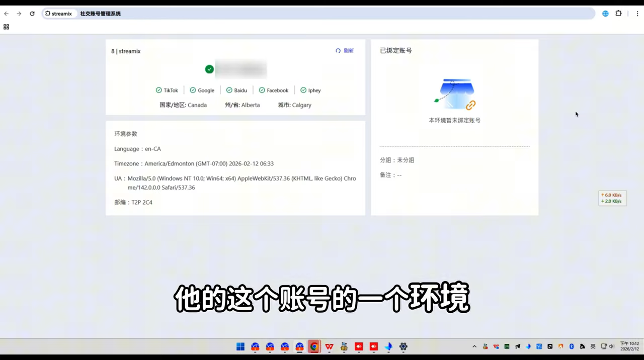Screen dimensions: 644x360
Task: Click the volume speaker tray icon
Action: pos(612,346)
